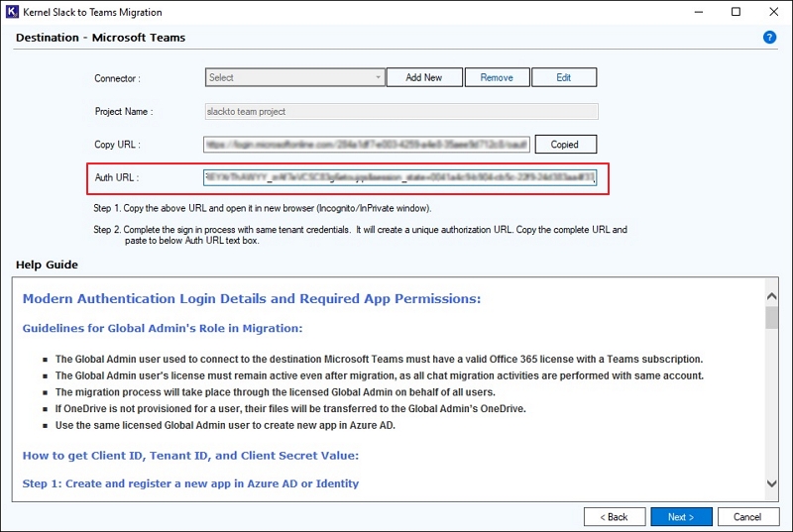
Task: Click the Auth URL input box
Action: coord(400,177)
